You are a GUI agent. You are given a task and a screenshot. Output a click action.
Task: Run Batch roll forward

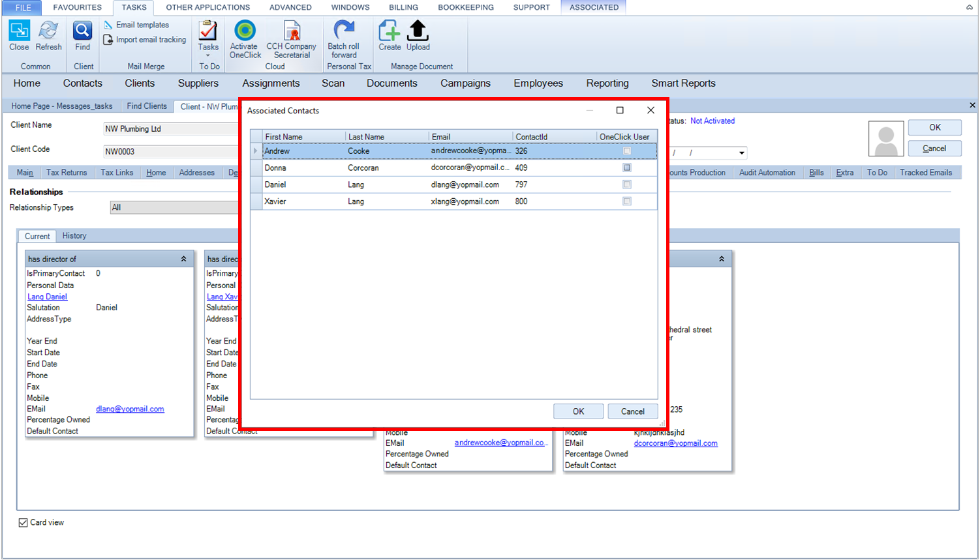pos(344,40)
